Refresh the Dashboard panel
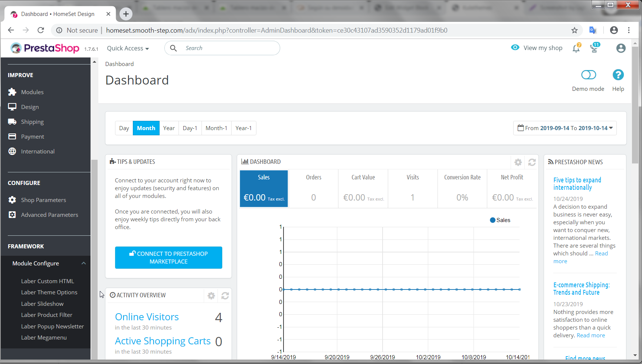Image resolution: width=642 pixels, height=364 pixels. click(x=532, y=162)
